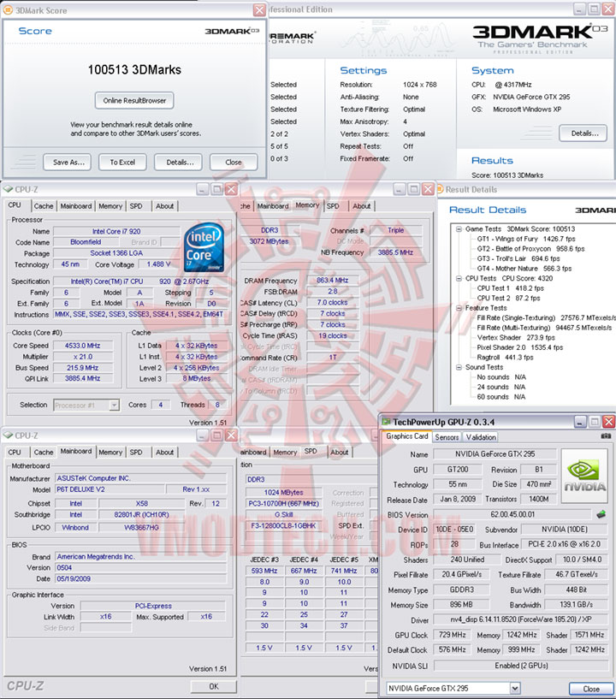
Task: Click the Close button in GPU-Z
Action: tap(591, 689)
